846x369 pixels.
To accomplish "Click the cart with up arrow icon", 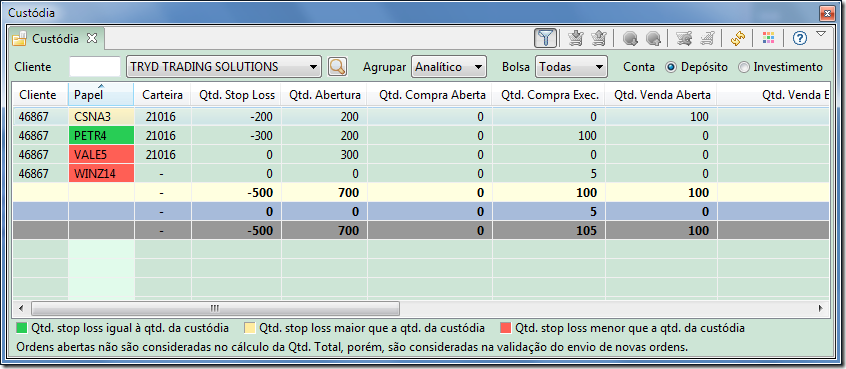I will tap(598, 38).
